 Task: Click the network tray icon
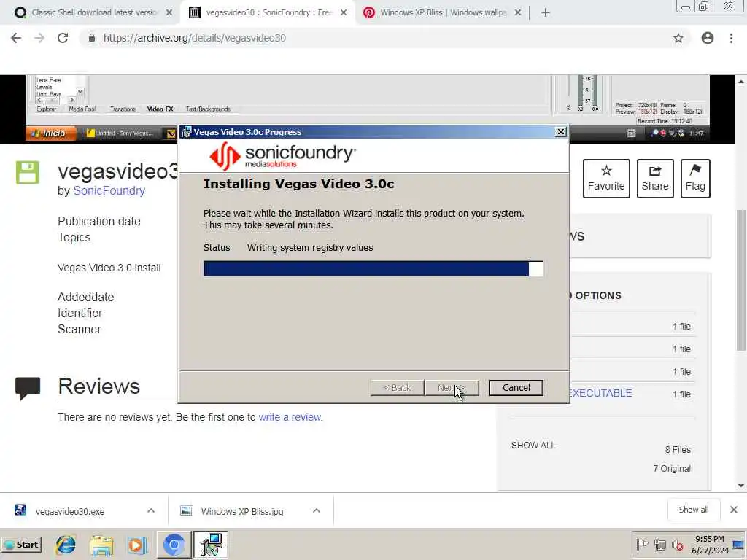click(x=660, y=544)
